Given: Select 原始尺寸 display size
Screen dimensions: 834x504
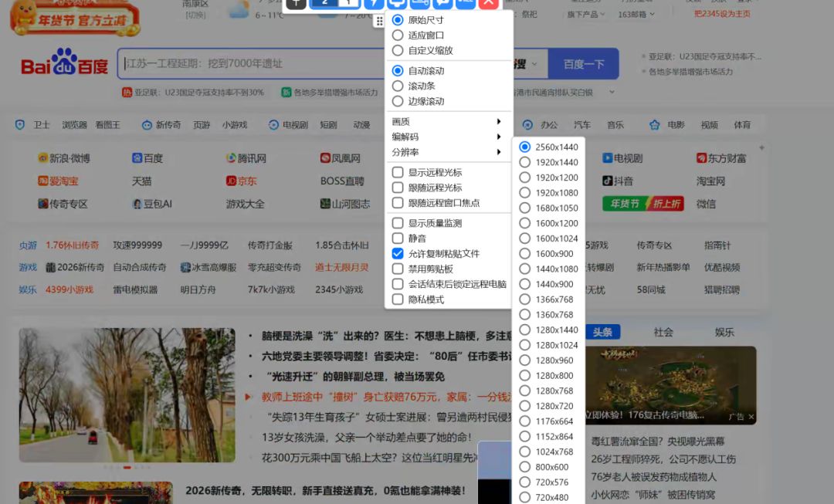Looking at the screenshot, I should (418, 19).
